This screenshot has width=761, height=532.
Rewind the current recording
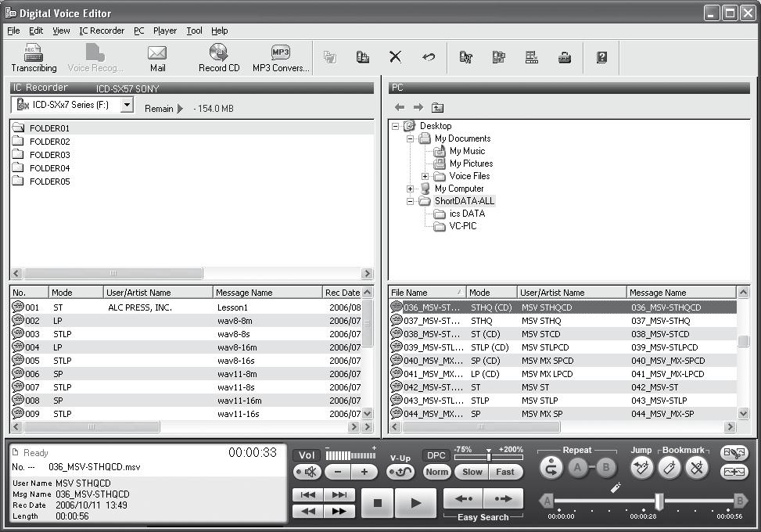(308, 511)
